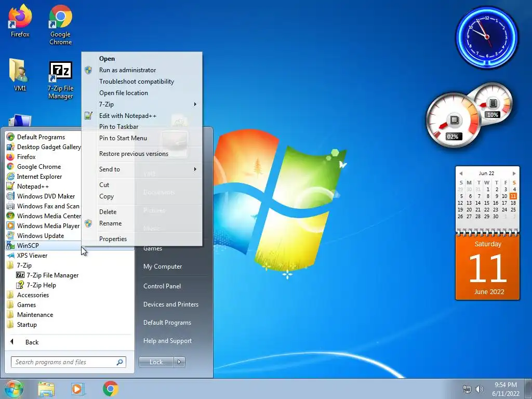532x399 pixels.
Task: Go to previous month in calendar gadget
Action: click(x=461, y=174)
